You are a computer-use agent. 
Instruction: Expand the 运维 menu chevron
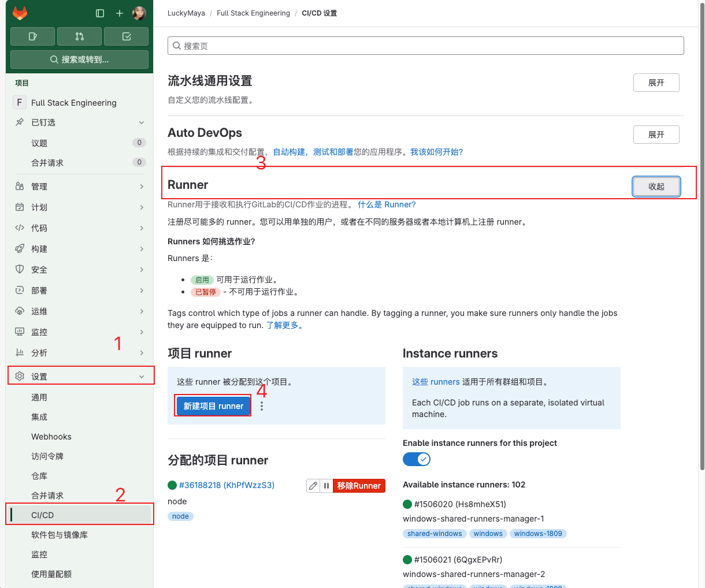point(142,311)
